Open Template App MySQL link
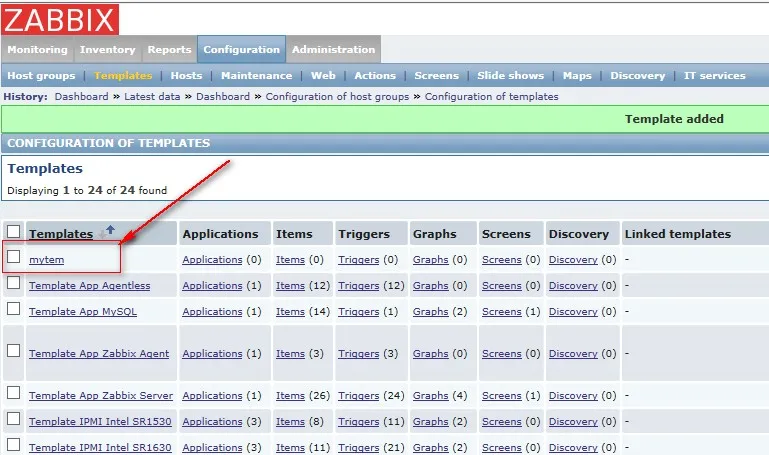Viewport: 769px width, 455px height. point(83,312)
